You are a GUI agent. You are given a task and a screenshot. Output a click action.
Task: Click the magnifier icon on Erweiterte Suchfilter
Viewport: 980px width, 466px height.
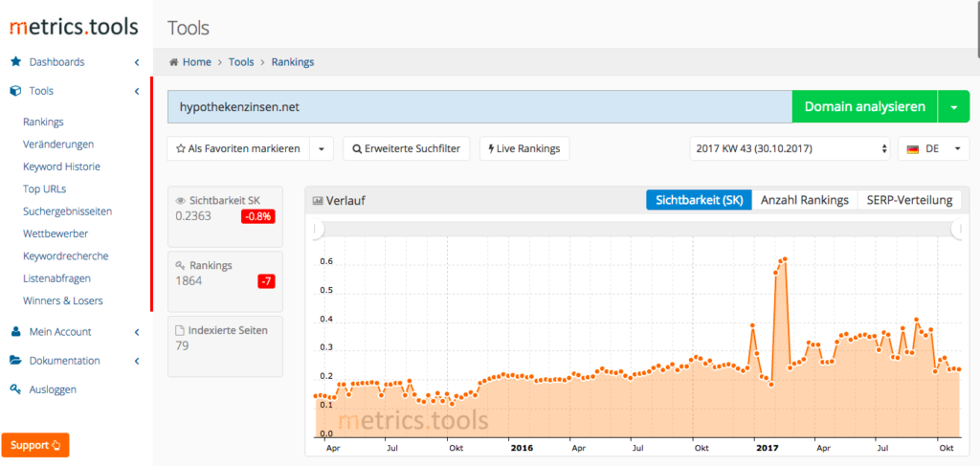pos(358,149)
